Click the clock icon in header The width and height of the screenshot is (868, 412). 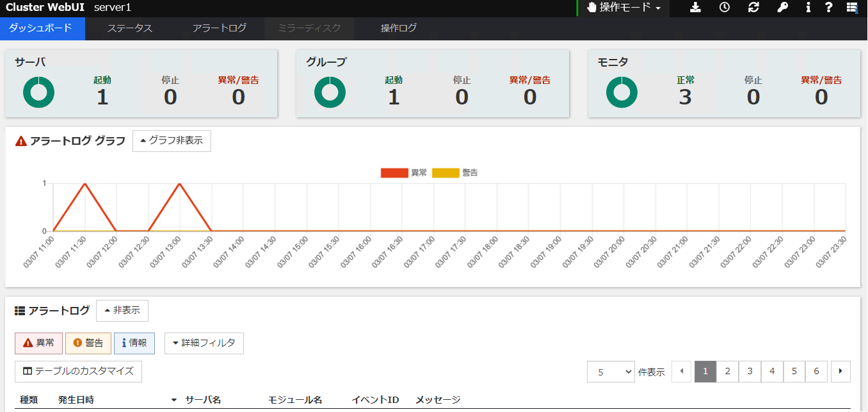click(x=724, y=8)
